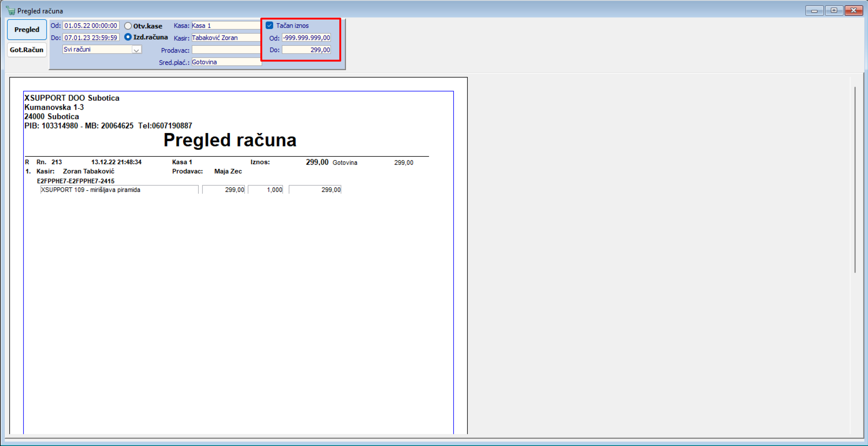Click the XSUPPORT DOO Subotica company name

click(x=72, y=98)
